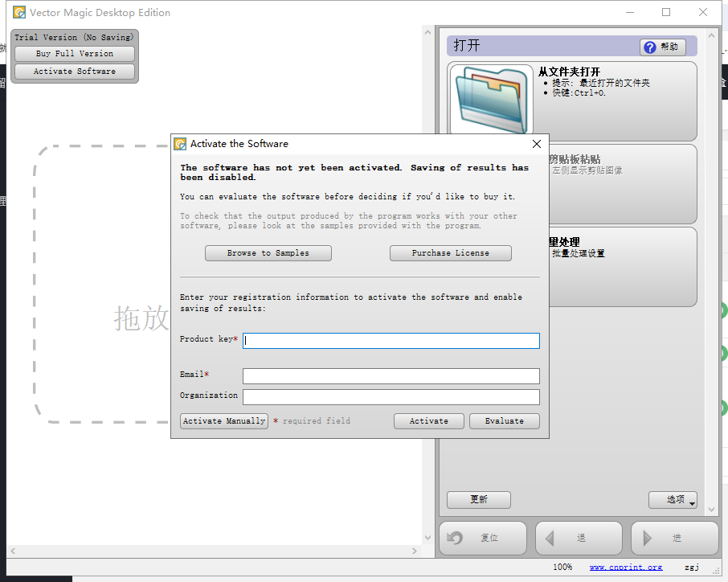Click the right panel scroll up arrow
Image resolution: width=728 pixels, height=582 pixels.
tap(711, 35)
